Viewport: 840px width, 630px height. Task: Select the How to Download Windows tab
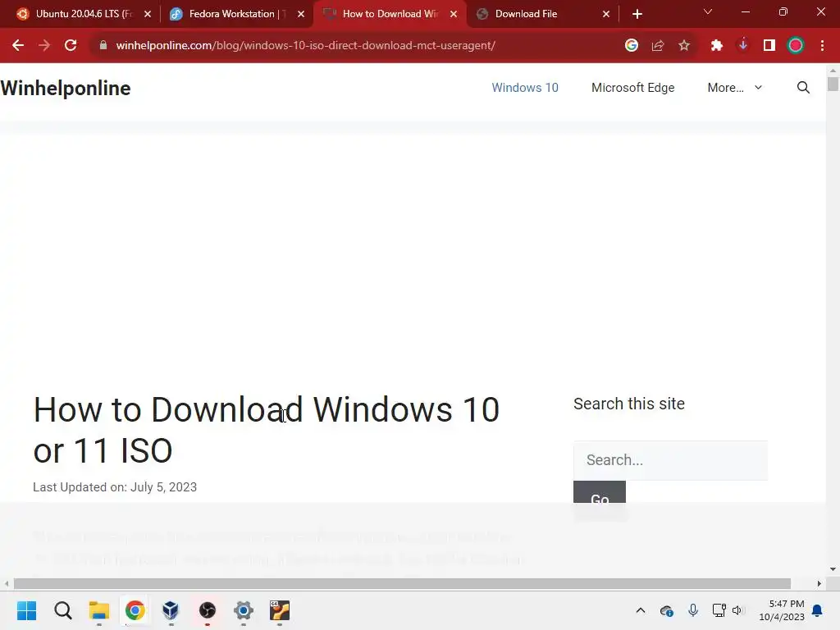click(x=390, y=14)
